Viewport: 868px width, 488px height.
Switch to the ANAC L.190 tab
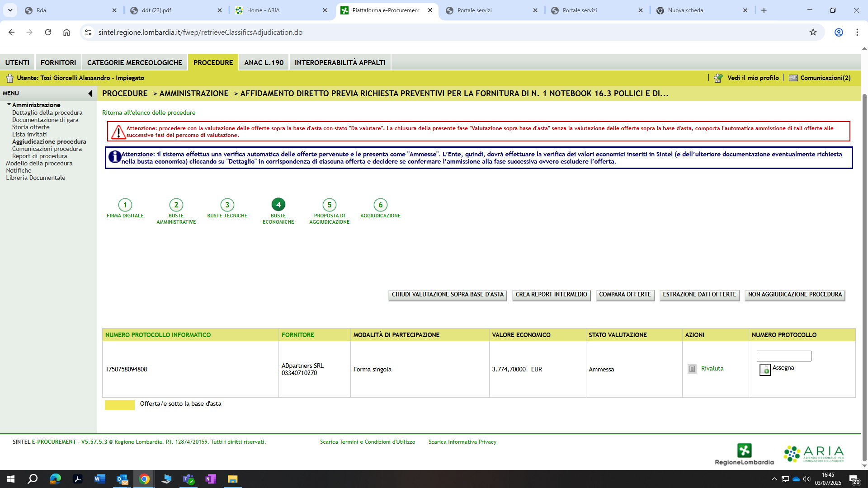coord(264,62)
